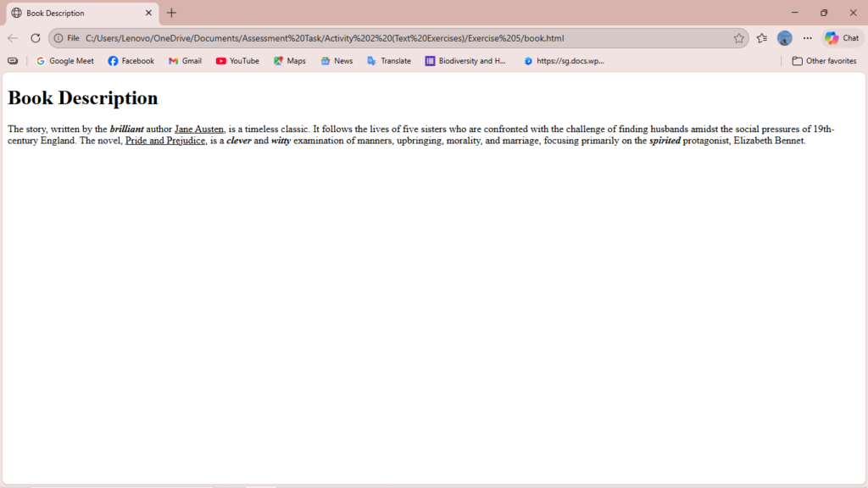868x488 pixels.
Task: Open the Settings and more ellipsis menu
Action: (807, 38)
